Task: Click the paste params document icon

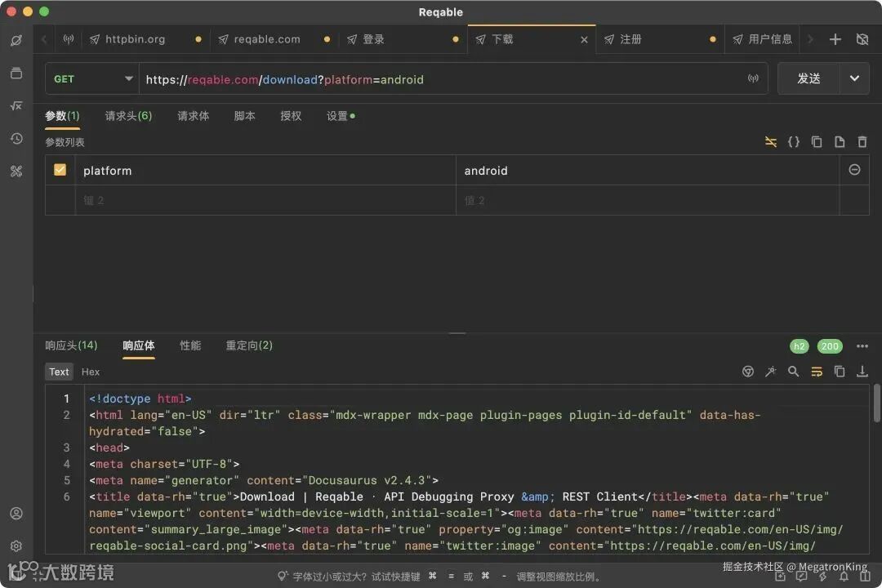Action: coord(840,142)
